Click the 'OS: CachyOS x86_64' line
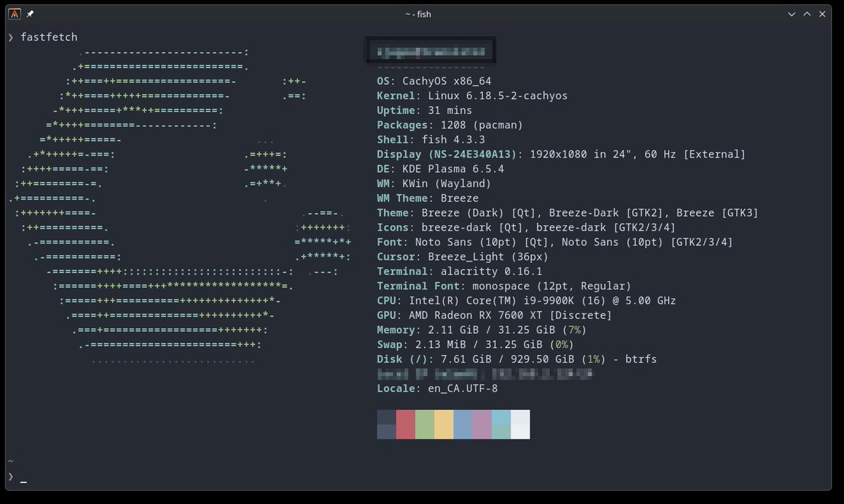Screen dimensions: 844x504 click(434, 81)
